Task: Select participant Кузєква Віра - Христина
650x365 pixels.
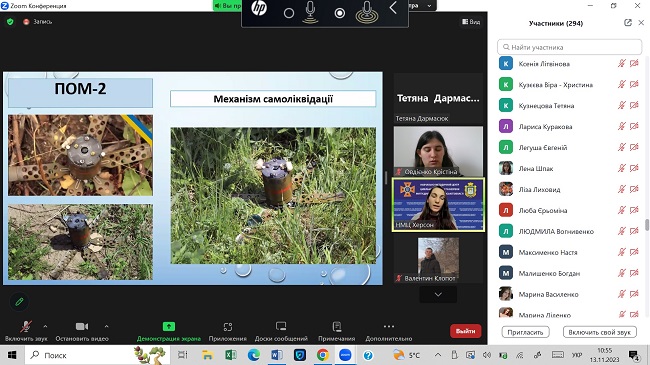Action: click(x=570, y=84)
